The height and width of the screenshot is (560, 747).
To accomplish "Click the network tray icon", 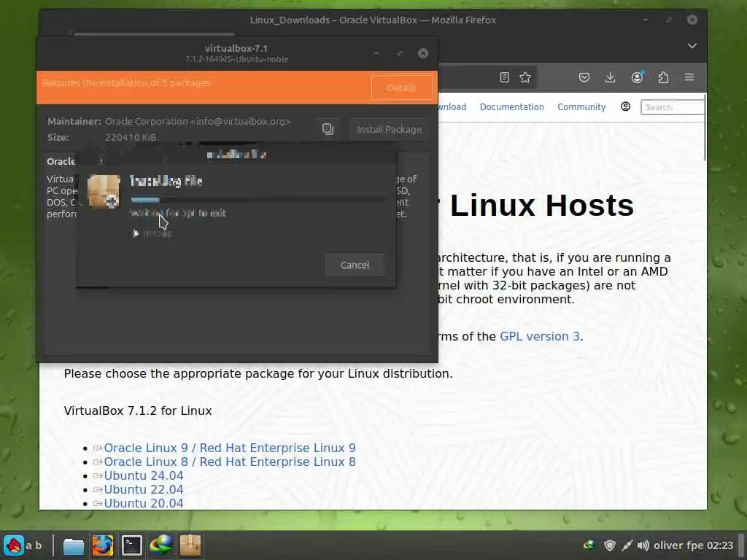I will pos(589,545).
